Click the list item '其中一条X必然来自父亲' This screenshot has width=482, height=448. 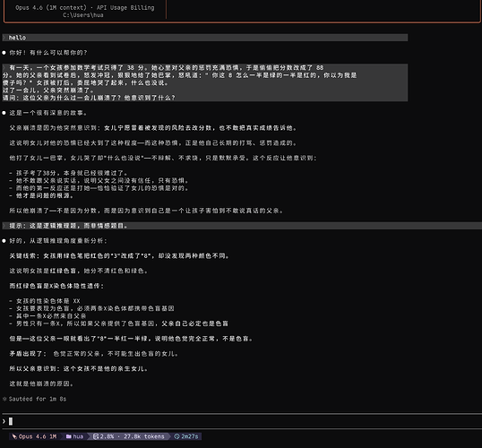(47, 316)
